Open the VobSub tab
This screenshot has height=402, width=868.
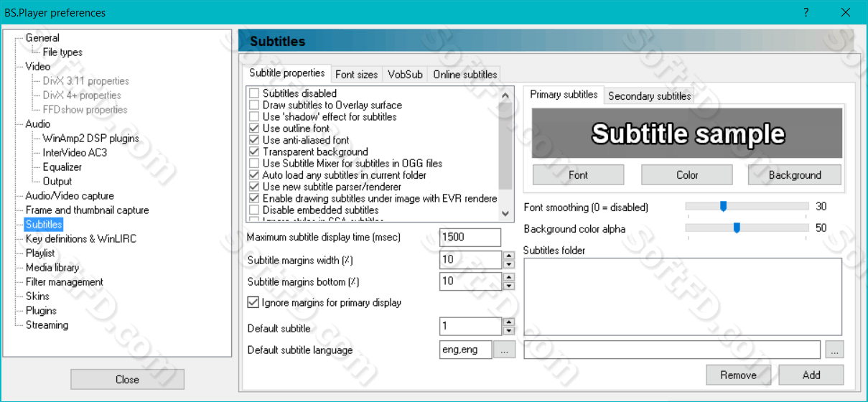pos(405,75)
